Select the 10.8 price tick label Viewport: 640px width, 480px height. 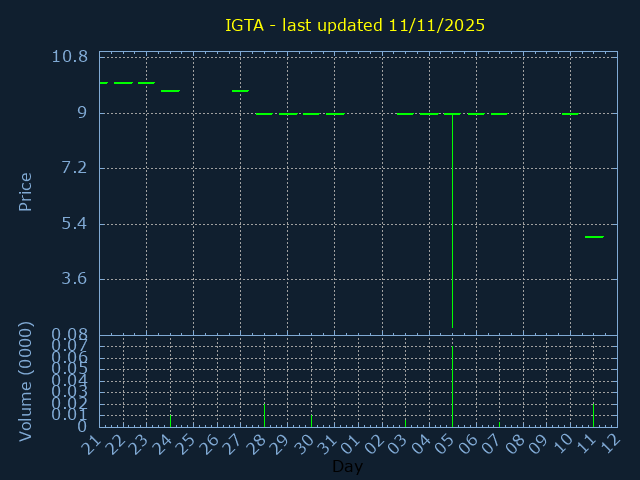[69, 57]
